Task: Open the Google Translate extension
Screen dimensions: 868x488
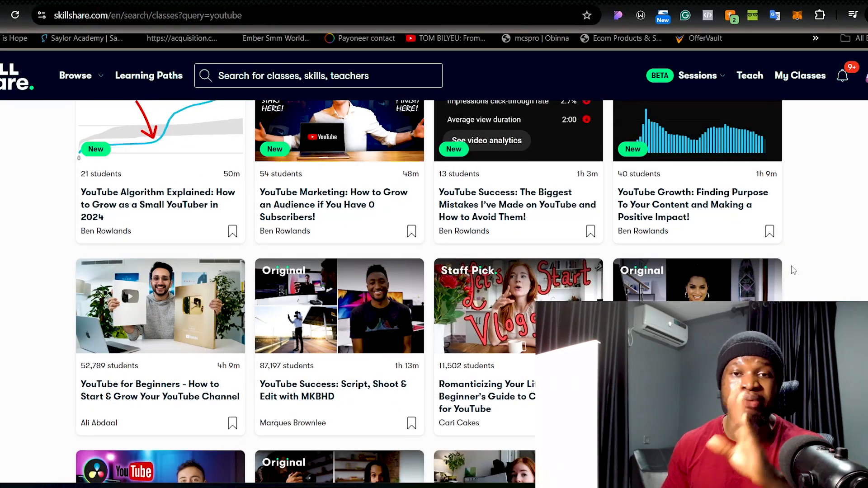Action: tap(775, 15)
